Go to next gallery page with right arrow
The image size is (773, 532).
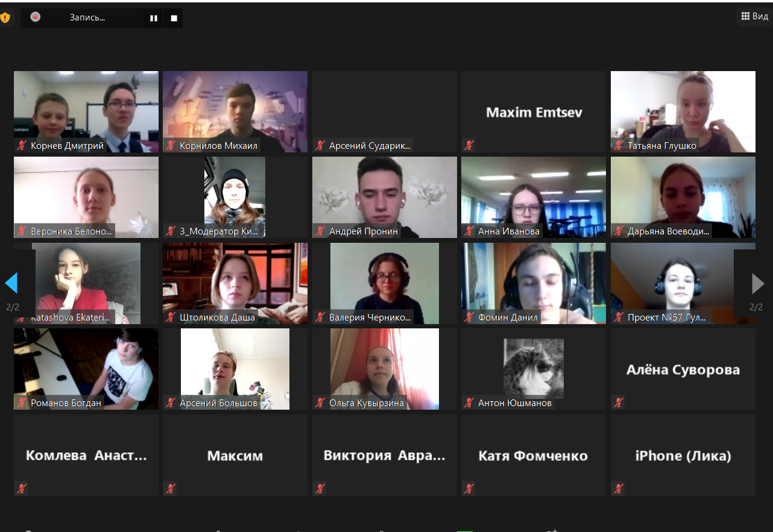(758, 283)
